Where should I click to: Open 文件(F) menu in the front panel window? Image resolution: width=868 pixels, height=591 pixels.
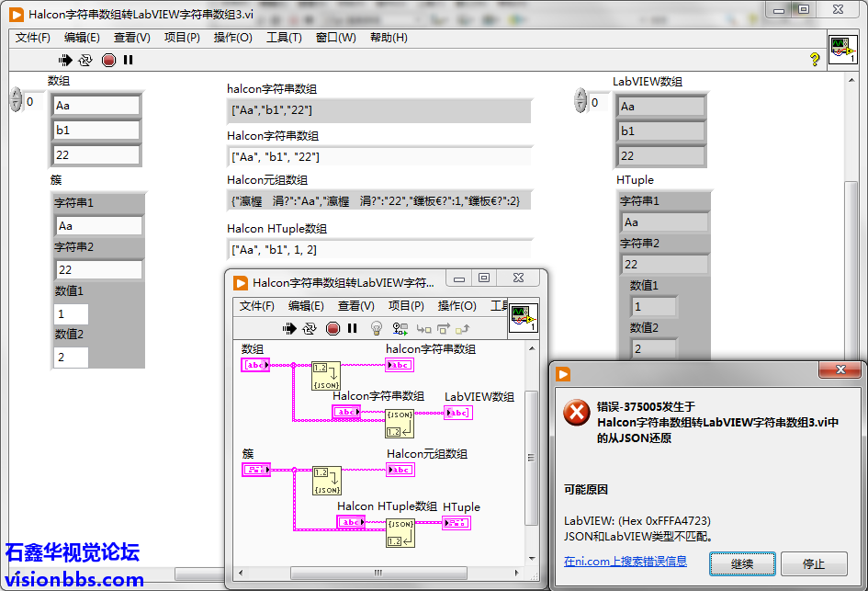[x=33, y=38]
